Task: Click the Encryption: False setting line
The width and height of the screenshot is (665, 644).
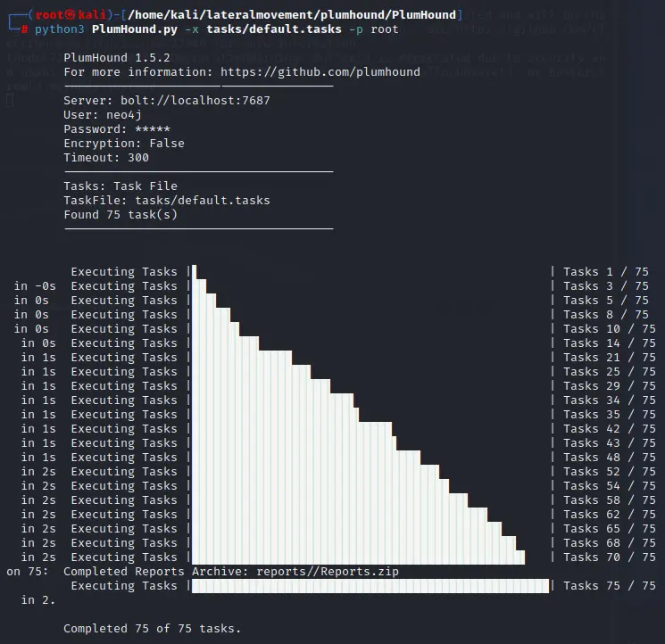Action: (124, 144)
